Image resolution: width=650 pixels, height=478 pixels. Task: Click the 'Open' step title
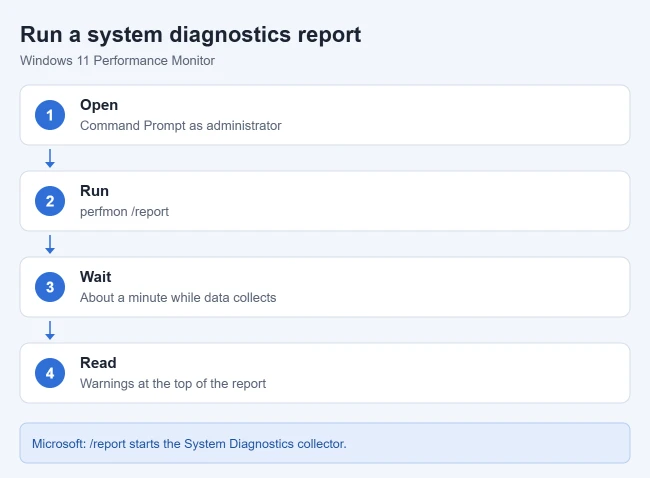(99, 105)
